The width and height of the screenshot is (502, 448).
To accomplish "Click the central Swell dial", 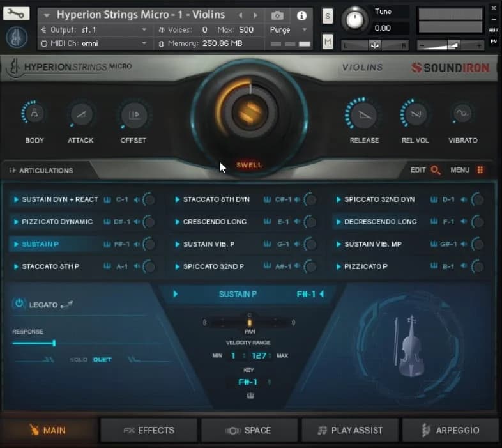I will pyautogui.click(x=250, y=112).
